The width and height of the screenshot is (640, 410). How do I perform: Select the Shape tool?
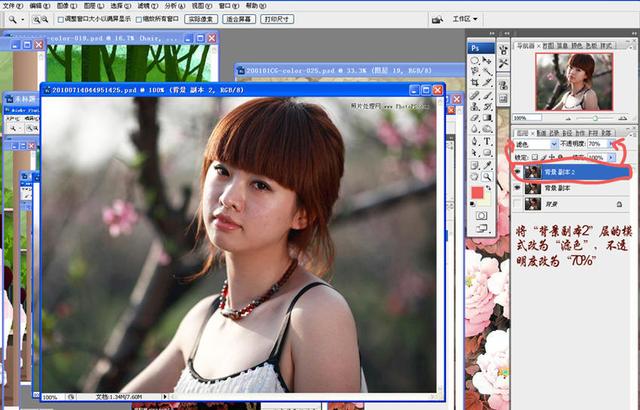(487, 153)
